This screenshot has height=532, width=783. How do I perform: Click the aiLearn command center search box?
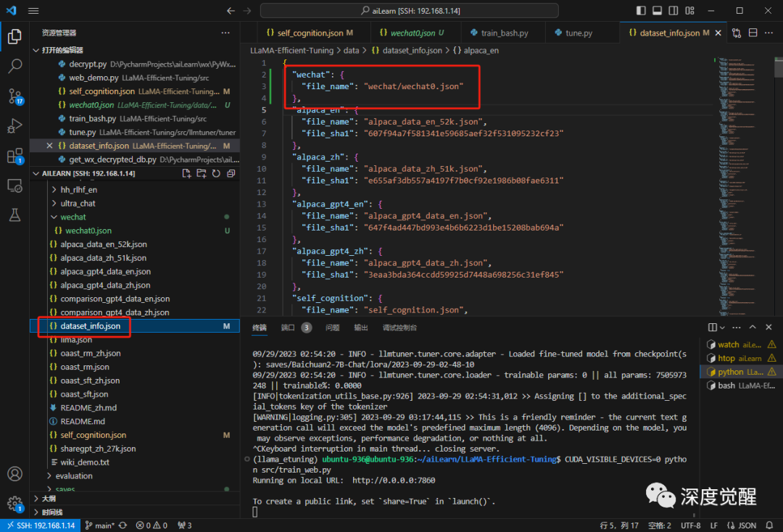pos(409,10)
